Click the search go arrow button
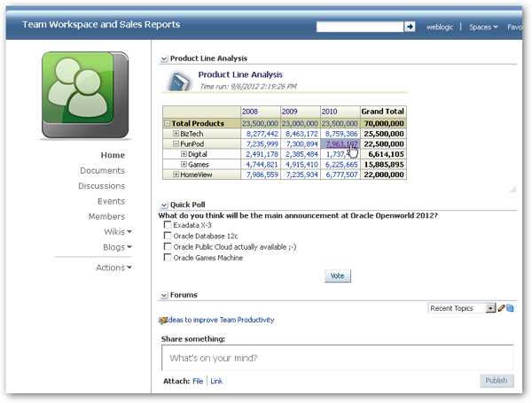The image size is (532, 403). [410, 27]
